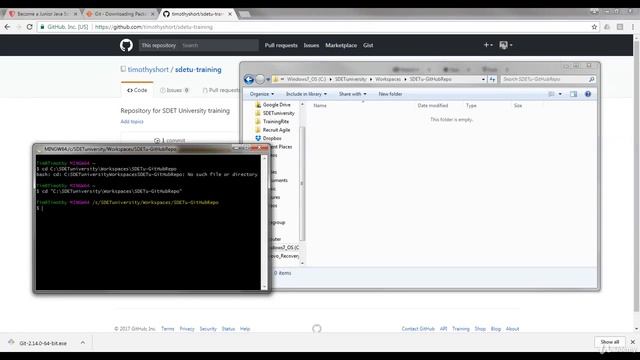Viewport: 640px width, 360px height.
Task: Click the Explorer sidebar vertical scrollbar
Action: 302,184
